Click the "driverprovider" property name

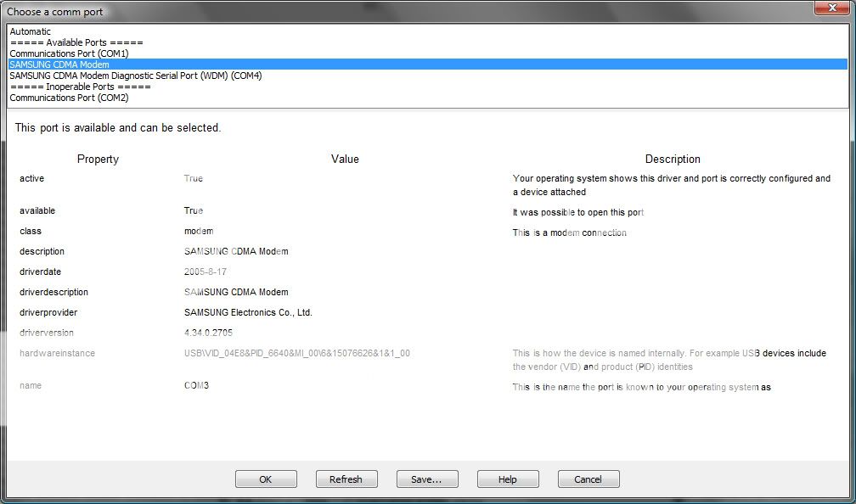coord(48,312)
